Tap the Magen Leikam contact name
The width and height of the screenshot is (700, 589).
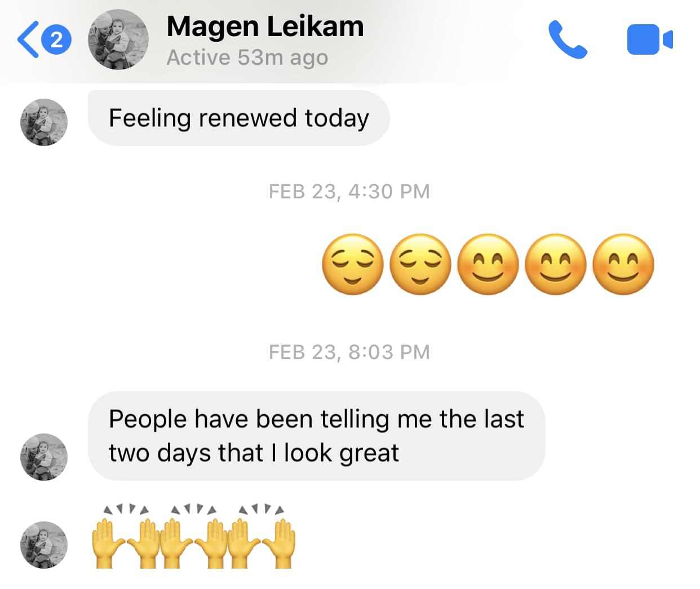(x=265, y=26)
